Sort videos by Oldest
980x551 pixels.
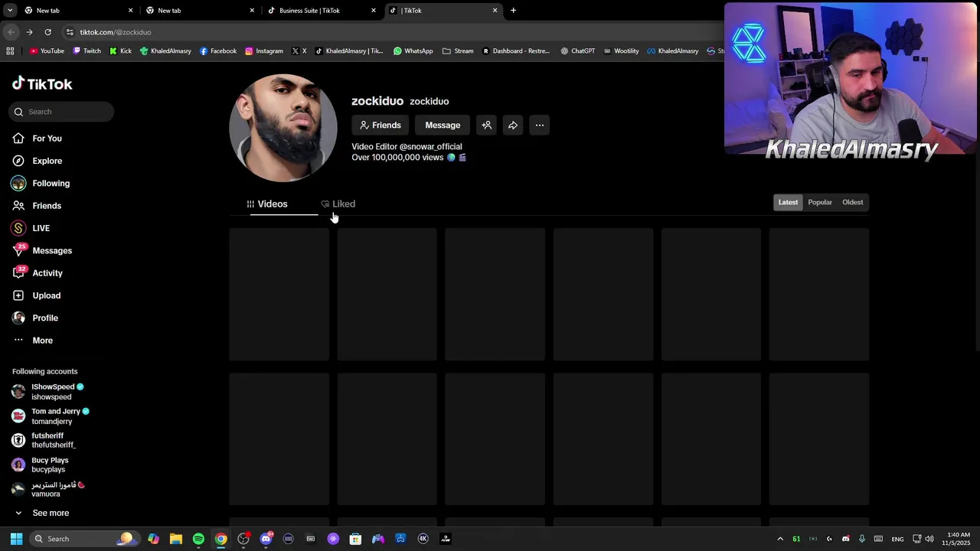[852, 202]
